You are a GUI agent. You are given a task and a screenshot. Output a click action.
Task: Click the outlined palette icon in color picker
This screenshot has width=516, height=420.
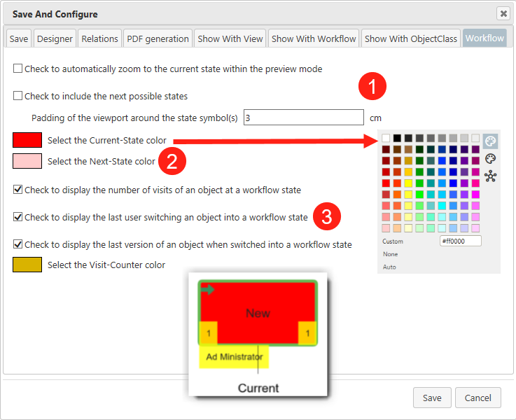[x=490, y=159]
